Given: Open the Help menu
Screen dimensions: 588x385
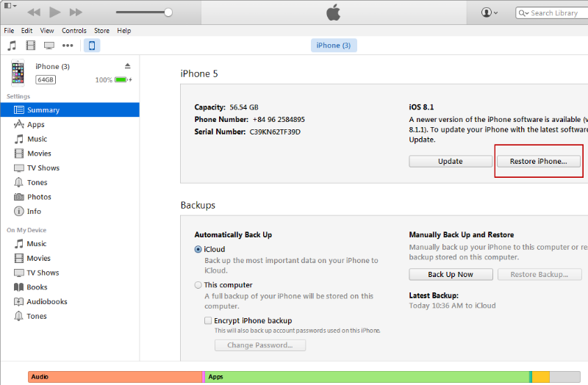Looking at the screenshot, I should point(123,31).
